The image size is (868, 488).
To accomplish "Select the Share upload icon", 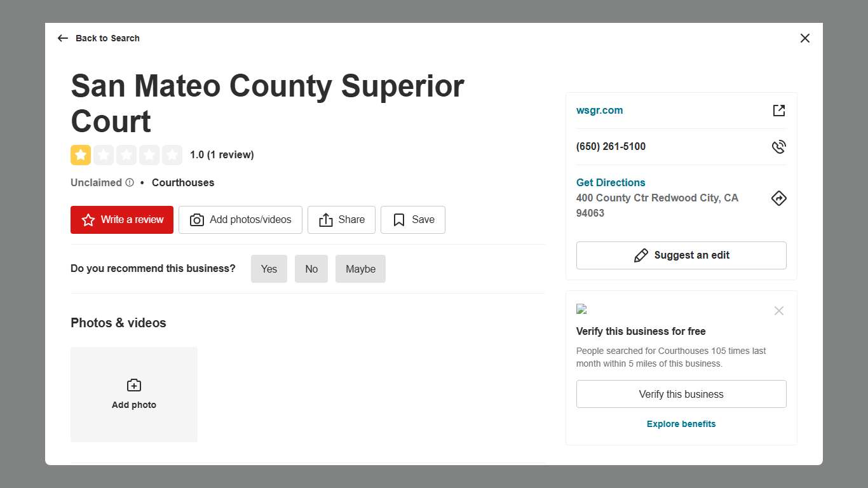I will point(325,219).
